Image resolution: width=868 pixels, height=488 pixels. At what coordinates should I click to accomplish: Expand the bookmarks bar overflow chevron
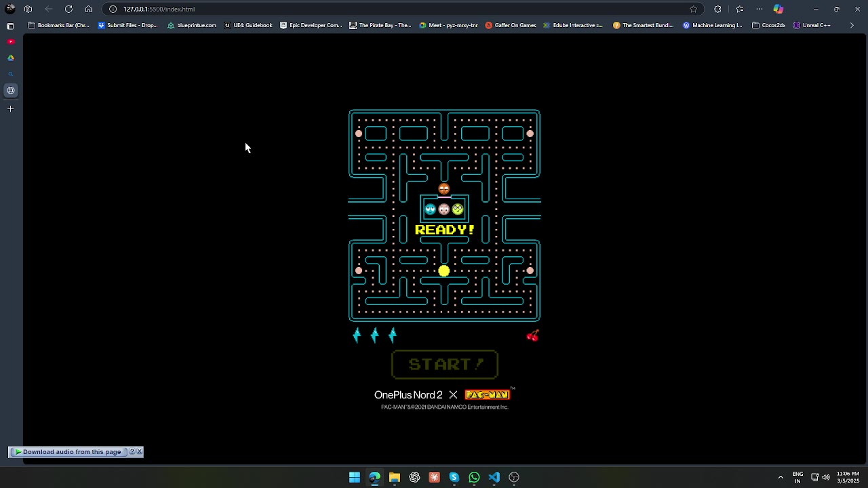point(852,25)
